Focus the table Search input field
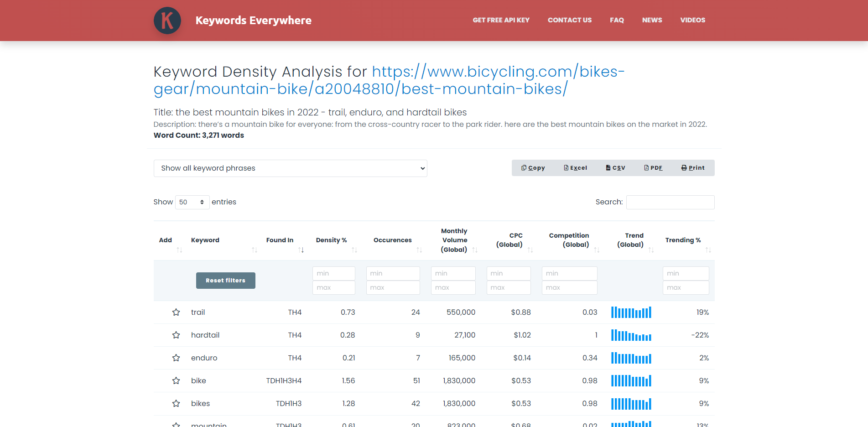 click(x=670, y=202)
